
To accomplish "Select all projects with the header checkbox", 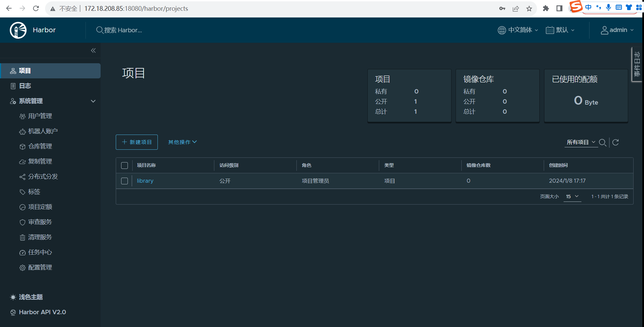I will [124, 166].
